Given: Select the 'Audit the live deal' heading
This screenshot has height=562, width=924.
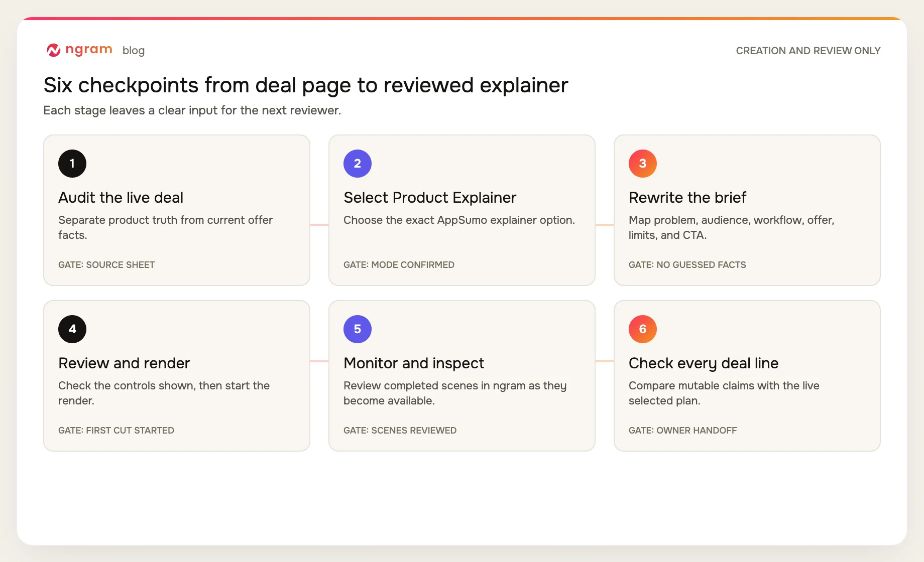Looking at the screenshot, I should 121,198.
